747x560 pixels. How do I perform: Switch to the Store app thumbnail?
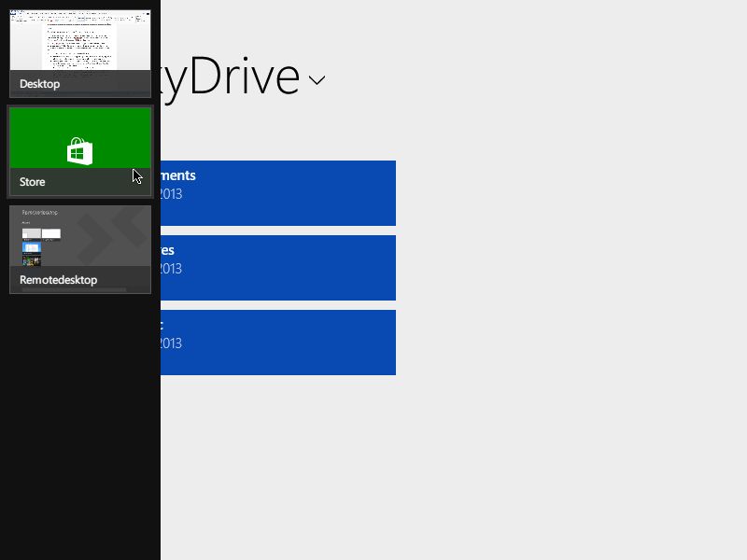tap(80, 151)
